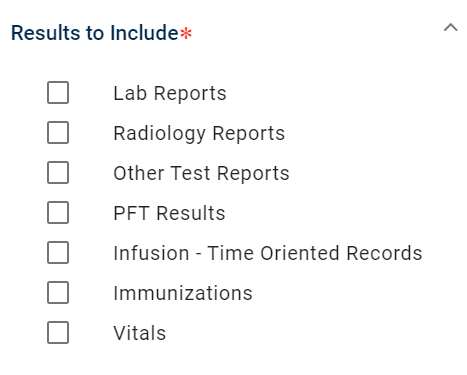Click the Other Test Reports label

[x=201, y=173]
